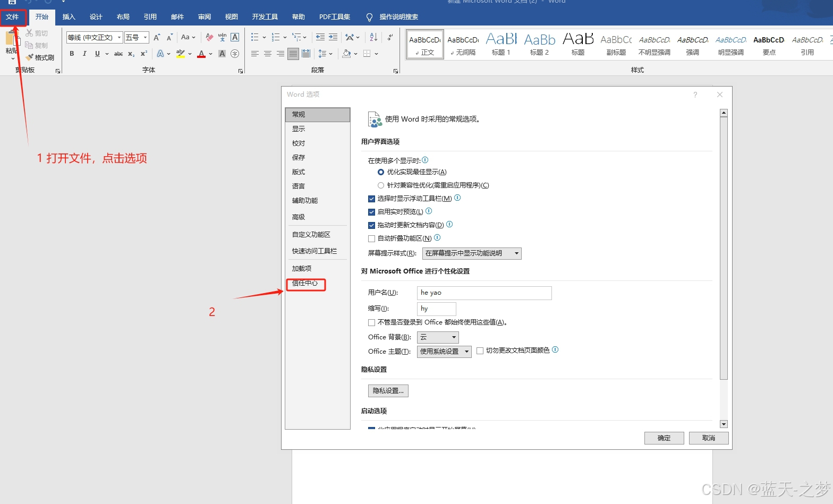Click the 确定 button
This screenshot has width=833, height=504.
coord(664,438)
